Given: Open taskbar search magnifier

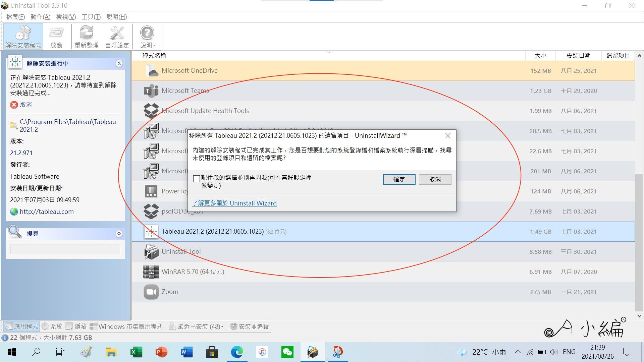Looking at the screenshot, I should [x=36, y=352].
